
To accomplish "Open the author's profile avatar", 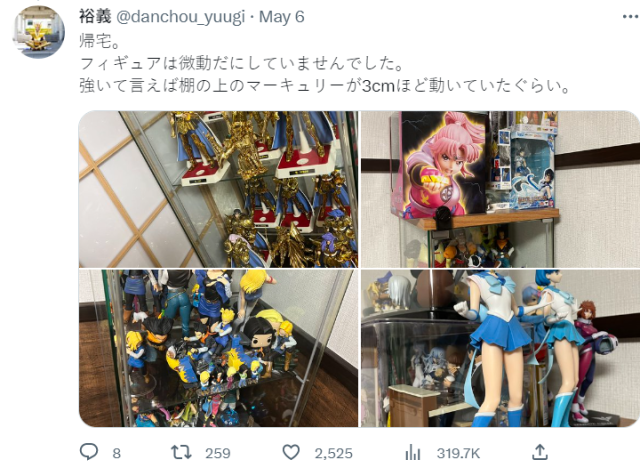I will (39, 32).
